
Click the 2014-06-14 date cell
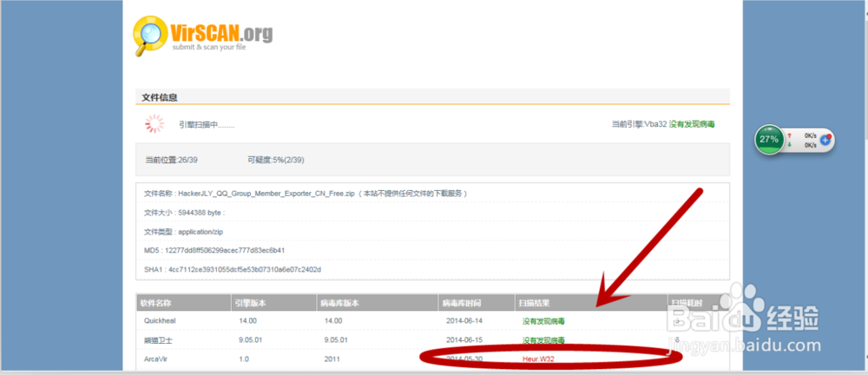tap(464, 320)
